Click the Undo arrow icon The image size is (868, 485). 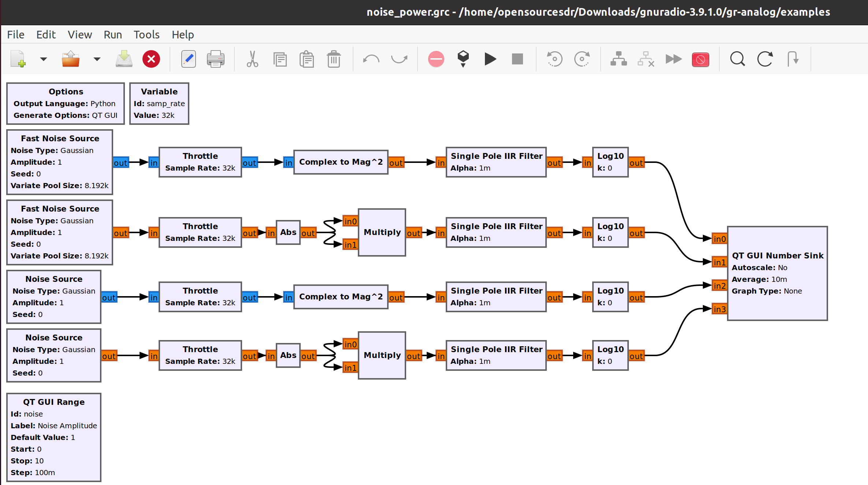click(371, 59)
